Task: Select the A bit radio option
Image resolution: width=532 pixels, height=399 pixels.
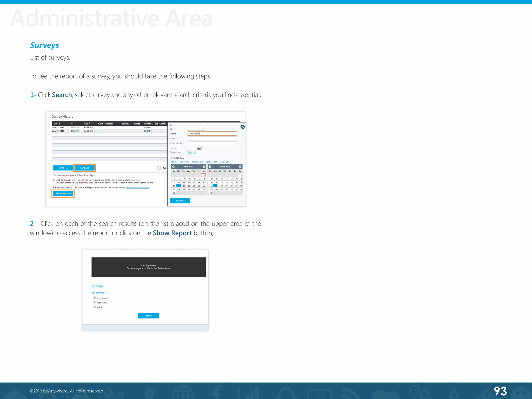Action: 95,307
